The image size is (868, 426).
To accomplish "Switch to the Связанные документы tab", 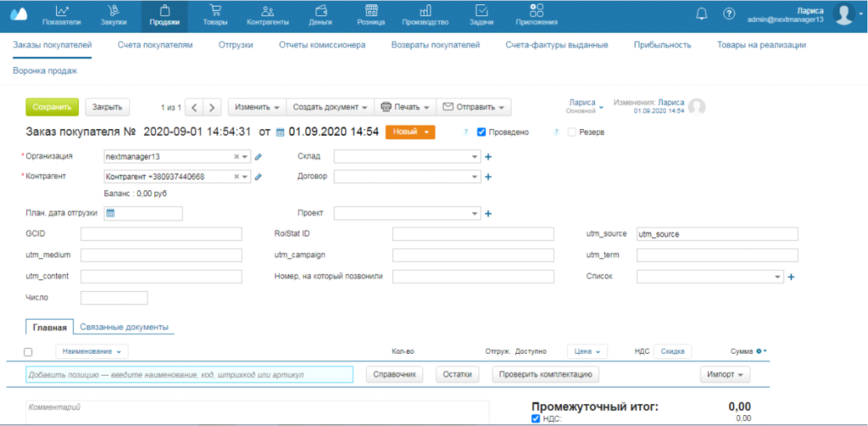I will click(124, 327).
